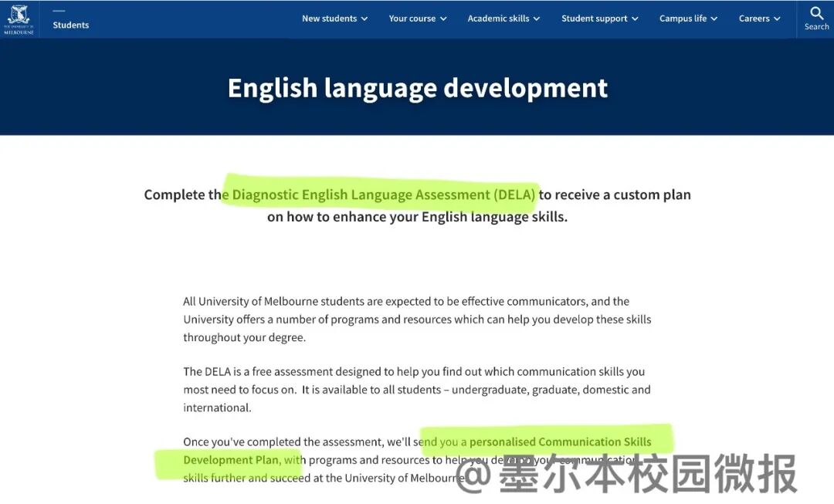Expand the chevron beside Academic skills
The width and height of the screenshot is (834, 504).
(x=537, y=19)
